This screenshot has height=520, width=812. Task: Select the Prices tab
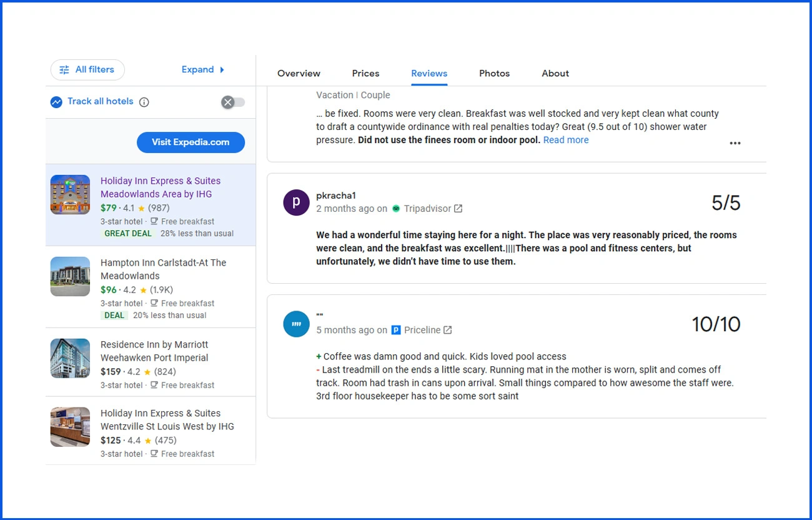tap(365, 73)
